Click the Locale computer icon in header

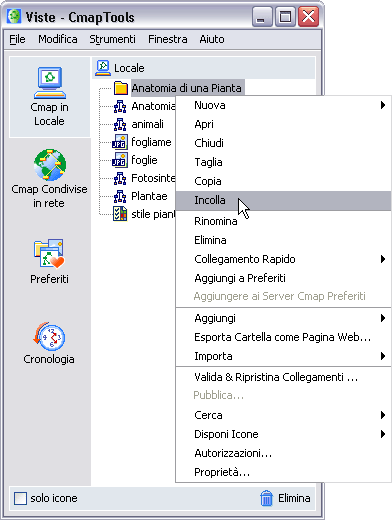pyautogui.click(x=103, y=68)
